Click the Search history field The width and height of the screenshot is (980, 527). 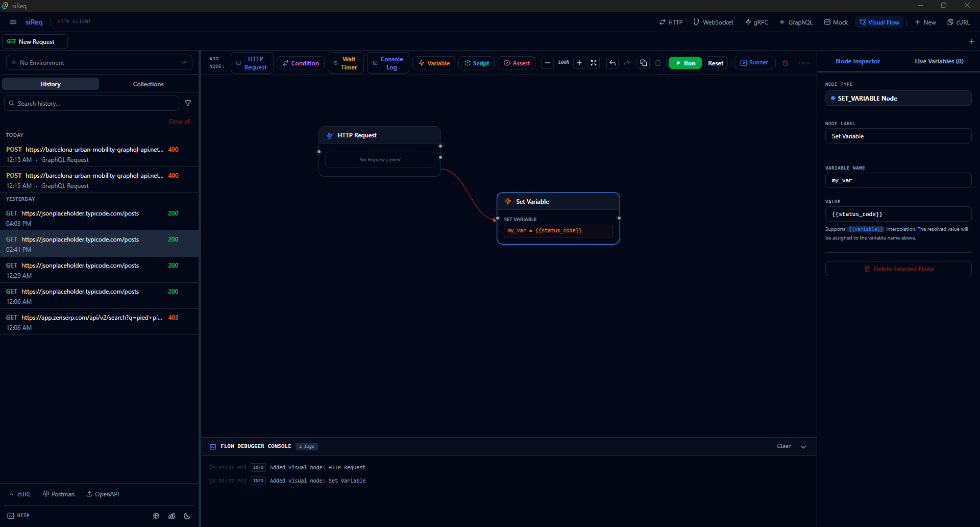pos(92,103)
